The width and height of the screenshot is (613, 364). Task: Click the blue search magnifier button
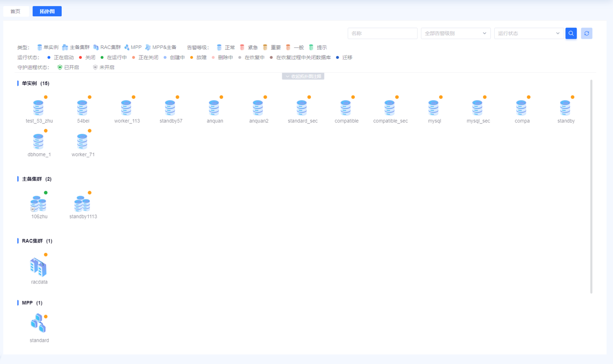571,34
